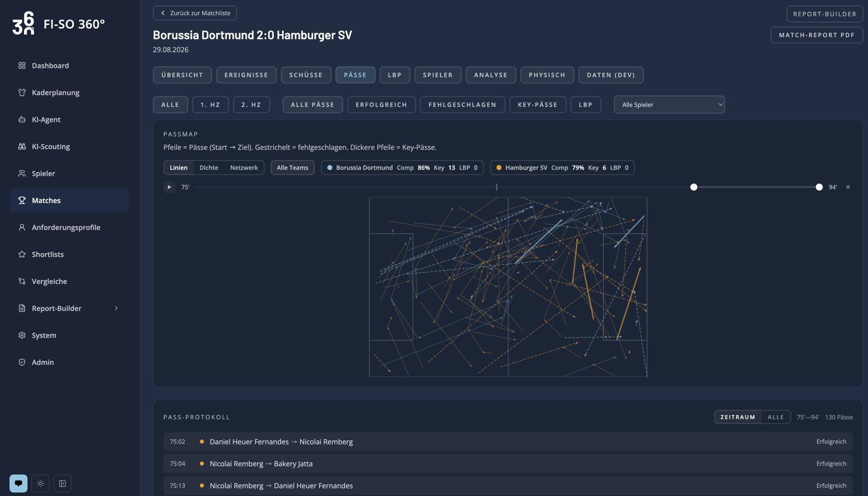Select the 75:04 Remberg to Jatta pass
868x496 pixels.
(508, 464)
